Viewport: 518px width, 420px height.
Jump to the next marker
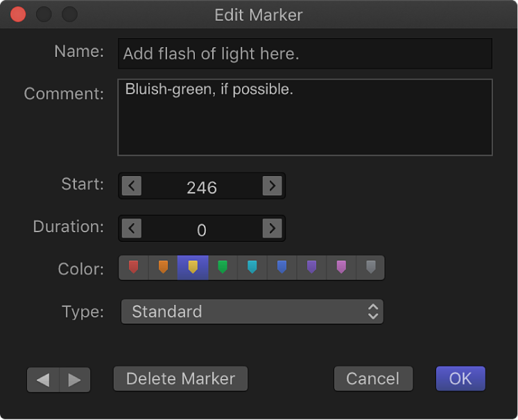coord(75,380)
